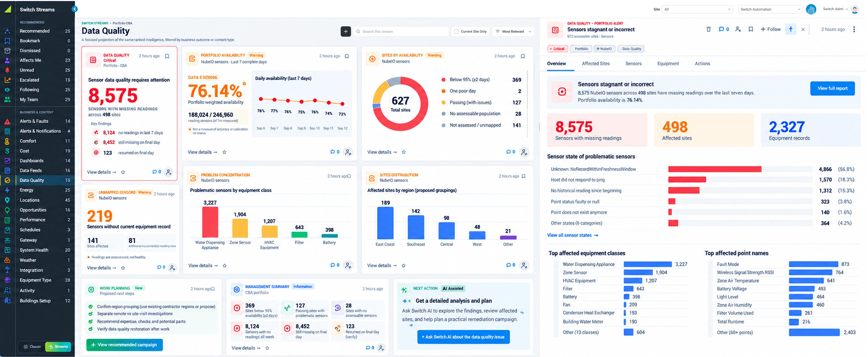Screen dimensions: 868x357
Task: Click the Search this stream field
Action: pyautogui.click(x=401, y=31)
